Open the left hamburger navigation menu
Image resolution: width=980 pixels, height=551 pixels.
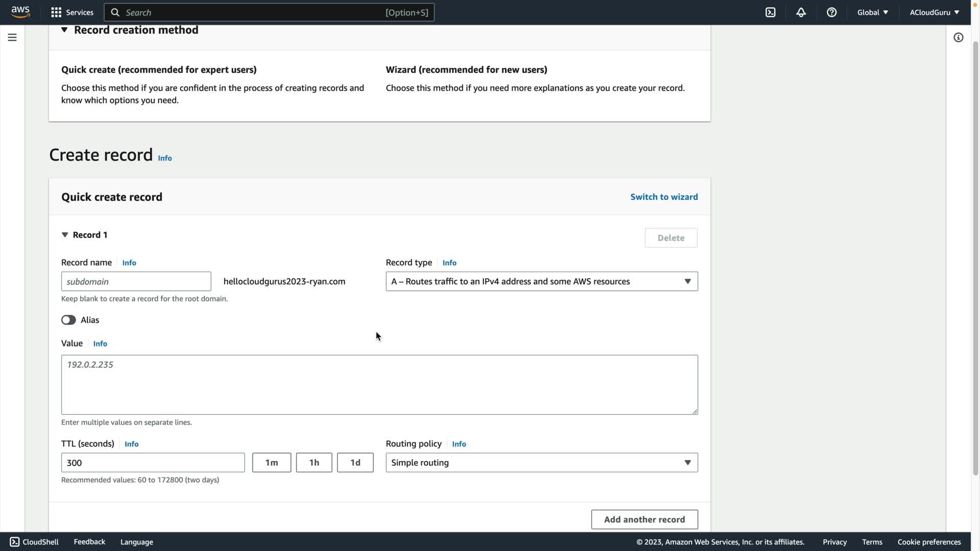12,37
